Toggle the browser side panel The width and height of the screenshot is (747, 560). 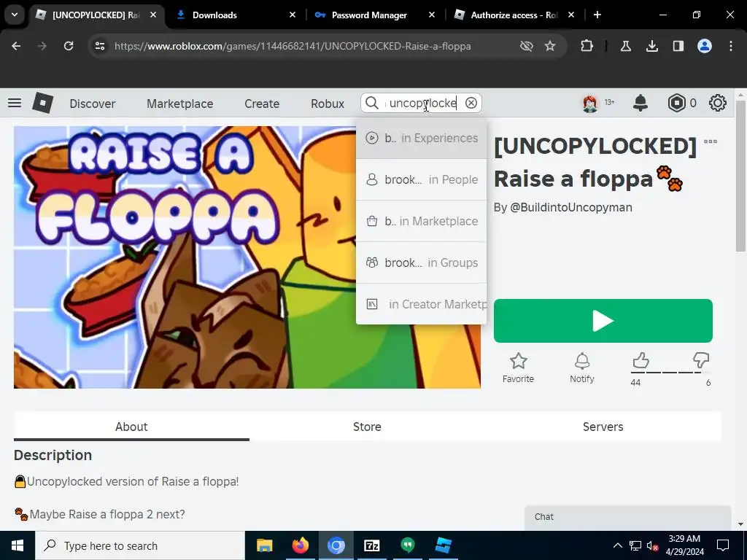[x=678, y=46]
